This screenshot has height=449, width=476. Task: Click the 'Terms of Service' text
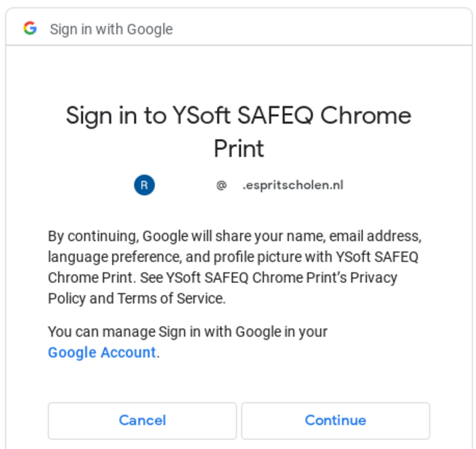pos(171,299)
